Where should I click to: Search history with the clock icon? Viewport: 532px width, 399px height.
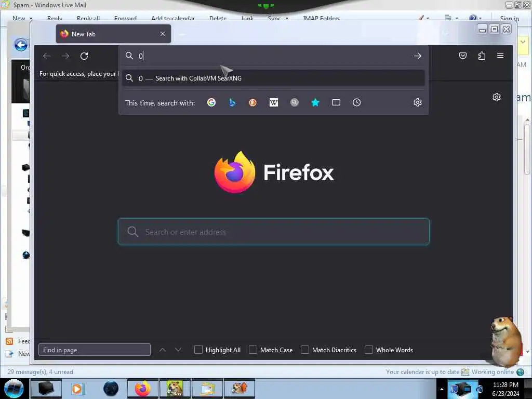356,102
